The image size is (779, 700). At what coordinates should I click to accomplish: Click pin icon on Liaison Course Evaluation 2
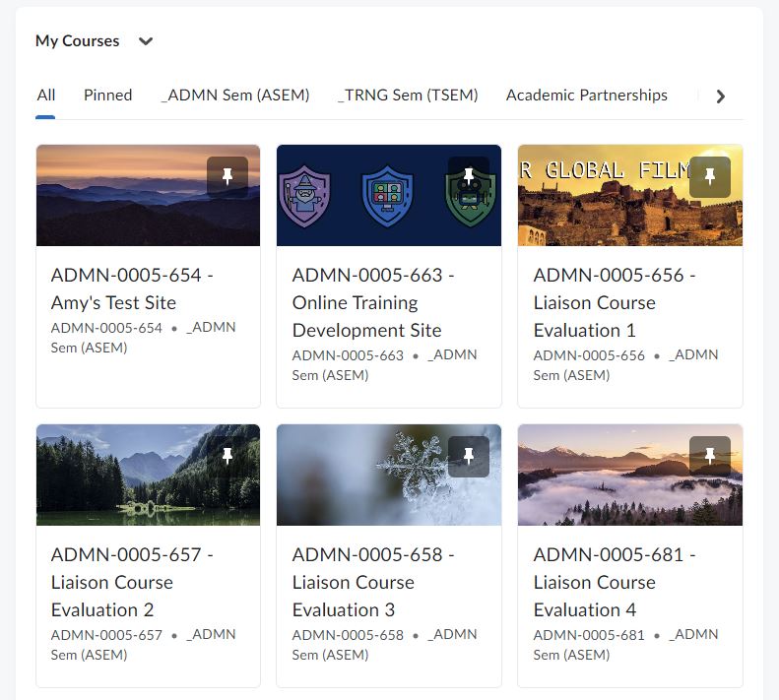coord(227,457)
